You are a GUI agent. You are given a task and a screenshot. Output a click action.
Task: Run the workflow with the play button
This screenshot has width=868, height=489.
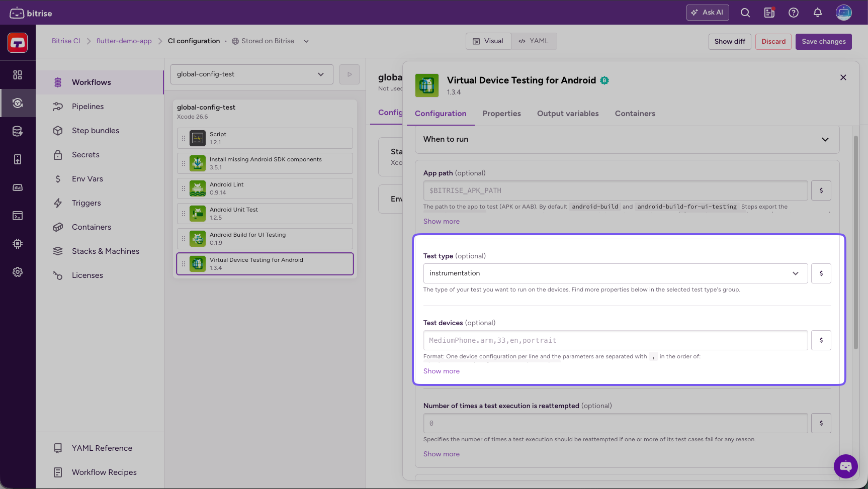(350, 74)
